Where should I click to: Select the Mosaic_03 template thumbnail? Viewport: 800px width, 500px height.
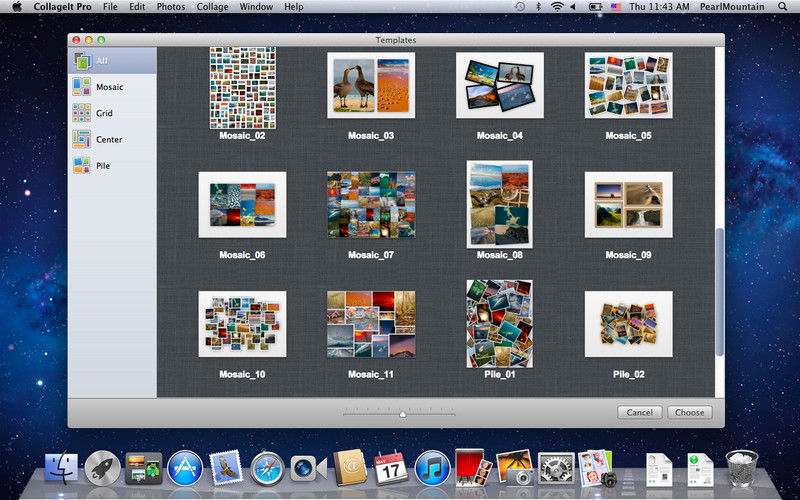371,85
